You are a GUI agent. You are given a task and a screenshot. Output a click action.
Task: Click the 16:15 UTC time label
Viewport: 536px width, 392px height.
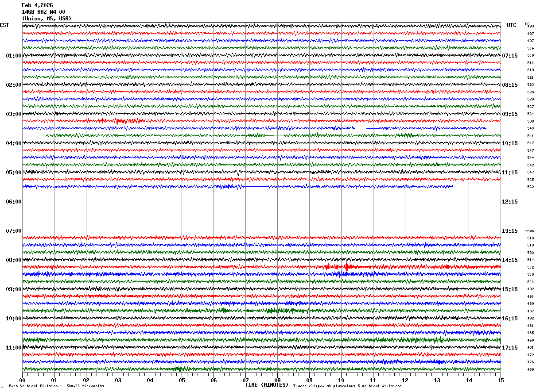[510, 319]
